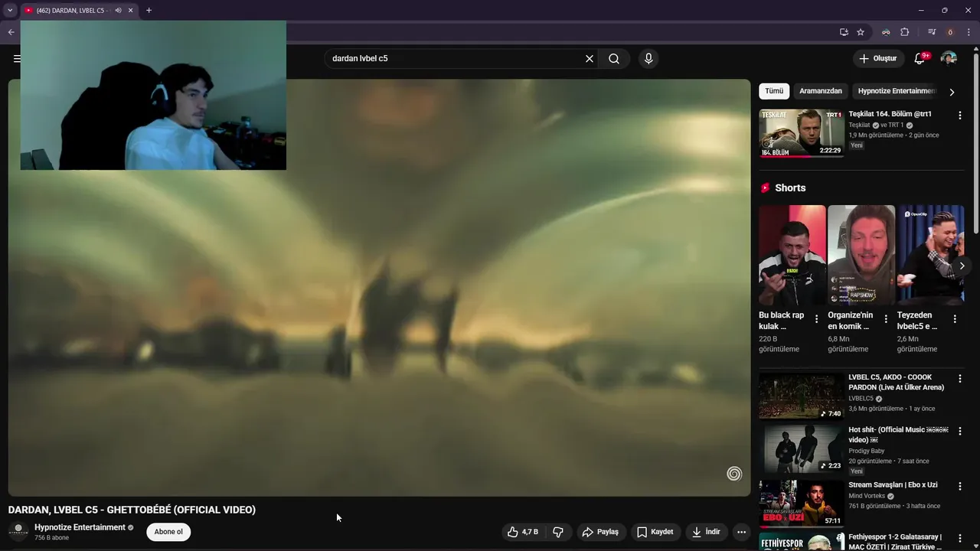The width and height of the screenshot is (980, 551).
Task: Open options for COOOK PARDON live video
Action: click(x=959, y=379)
